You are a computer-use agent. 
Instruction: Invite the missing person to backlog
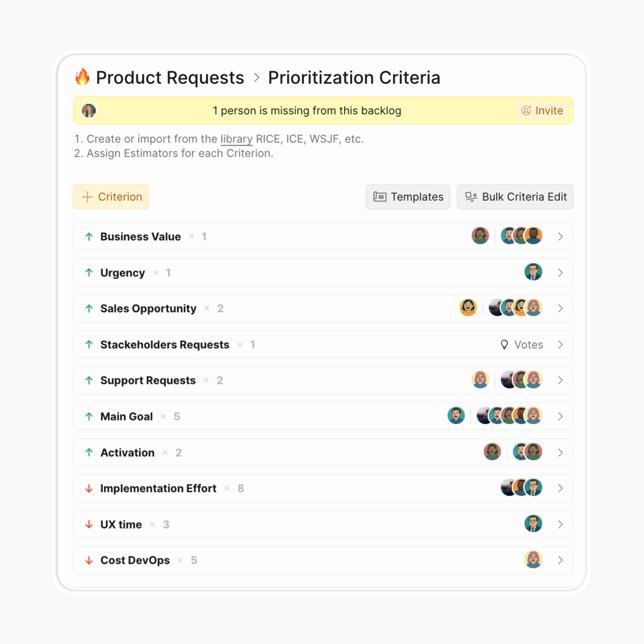pos(542,110)
